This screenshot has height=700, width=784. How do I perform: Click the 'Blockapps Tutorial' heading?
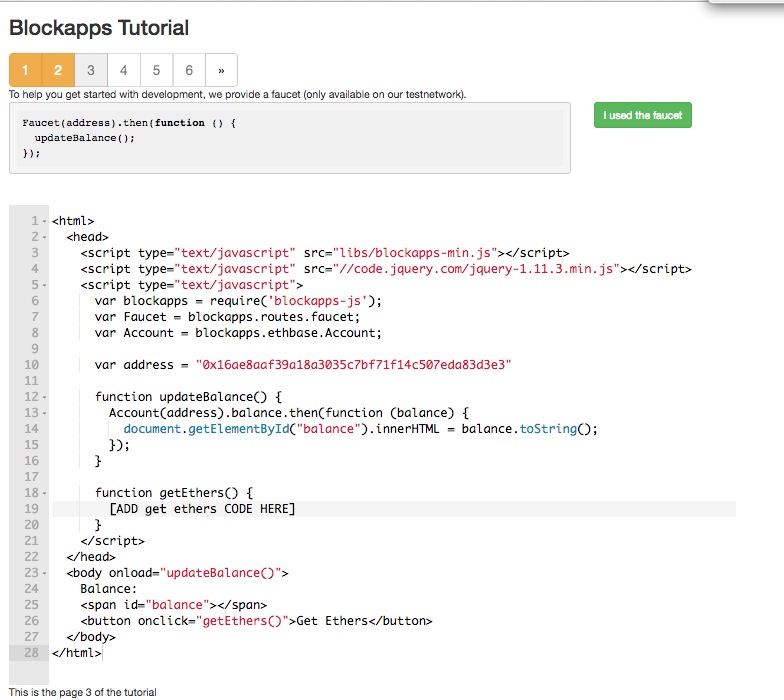click(99, 28)
